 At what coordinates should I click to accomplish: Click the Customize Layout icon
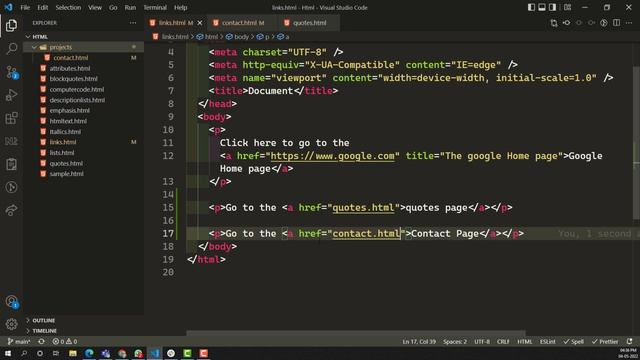click(x=567, y=7)
